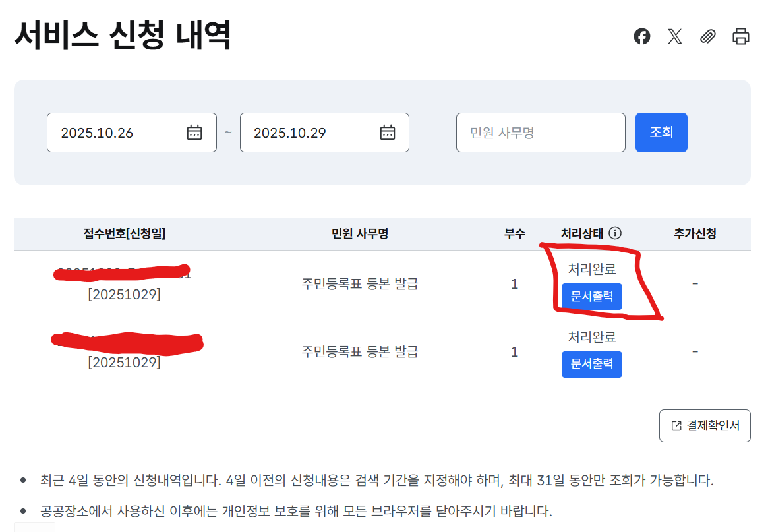Click 문서출력 in the first row
The height and width of the screenshot is (532, 768).
[x=591, y=297]
